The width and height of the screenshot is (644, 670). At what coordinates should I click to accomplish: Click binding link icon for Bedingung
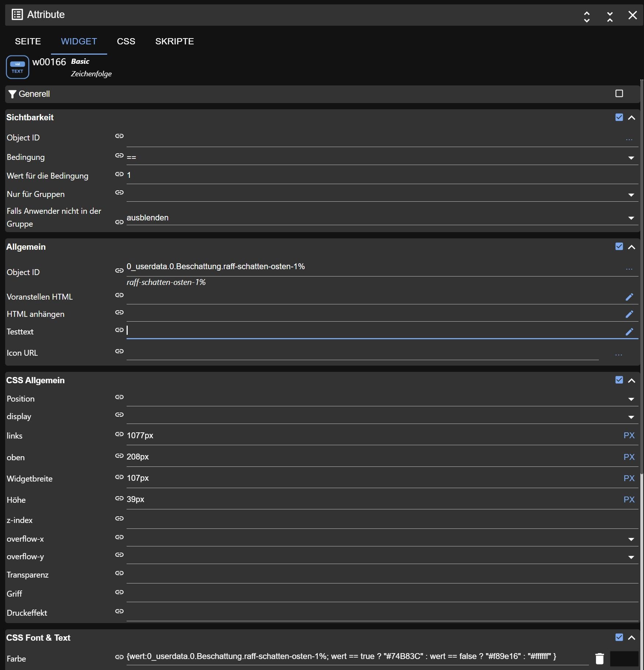tap(119, 155)
